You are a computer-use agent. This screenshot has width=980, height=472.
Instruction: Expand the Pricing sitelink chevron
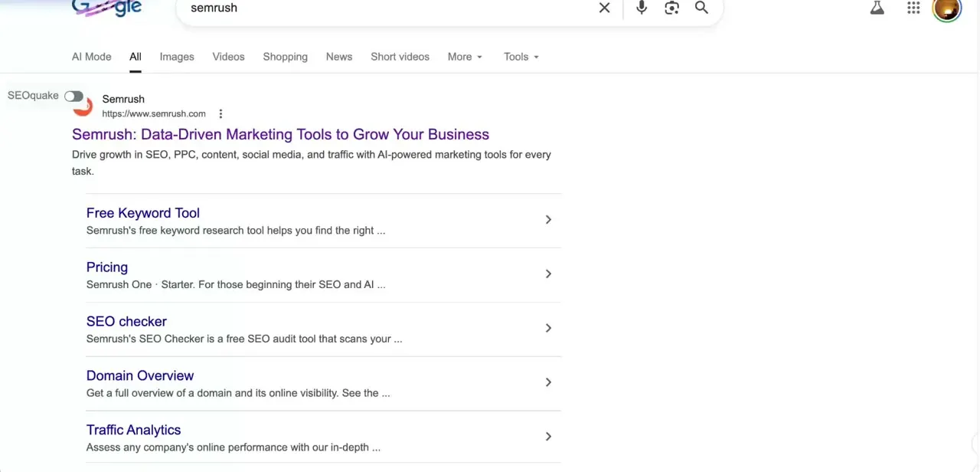point(548,274)
